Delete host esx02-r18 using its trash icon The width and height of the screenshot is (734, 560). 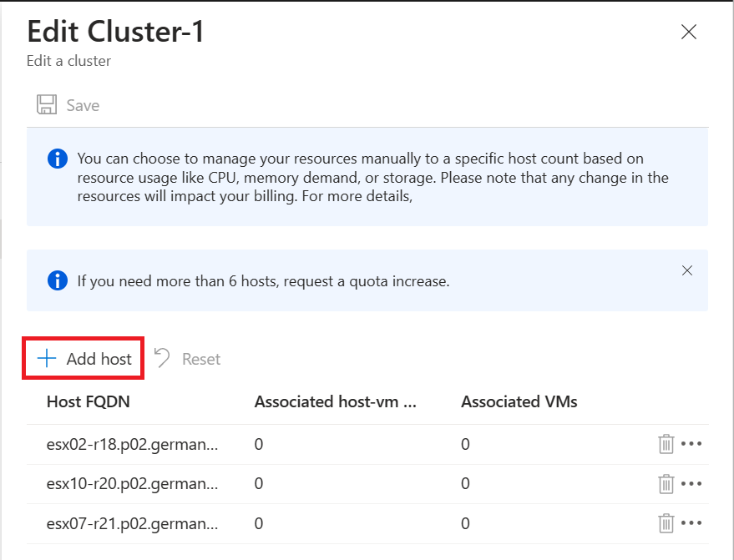tap(666, 443)
